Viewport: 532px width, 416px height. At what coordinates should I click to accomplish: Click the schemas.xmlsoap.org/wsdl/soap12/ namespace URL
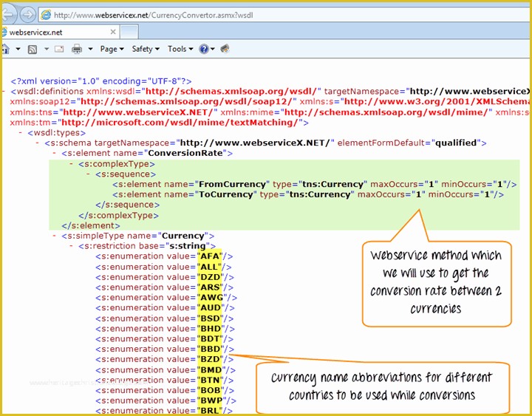click(x=187, y=102)
